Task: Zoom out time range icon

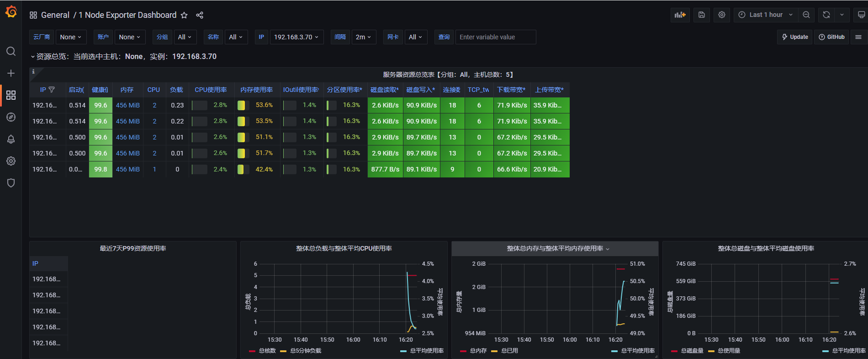Action: pos(806,15)
